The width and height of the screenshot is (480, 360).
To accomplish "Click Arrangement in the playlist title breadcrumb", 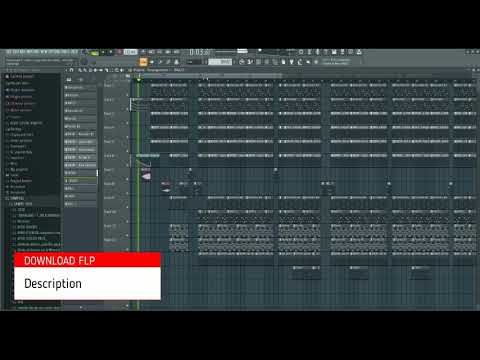I will tap(158, 70).
